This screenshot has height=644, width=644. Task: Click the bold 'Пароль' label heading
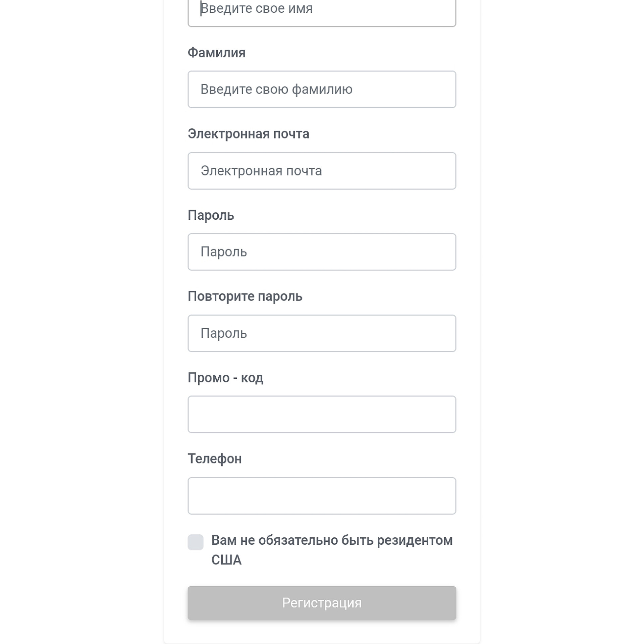[x=211, y=215]
